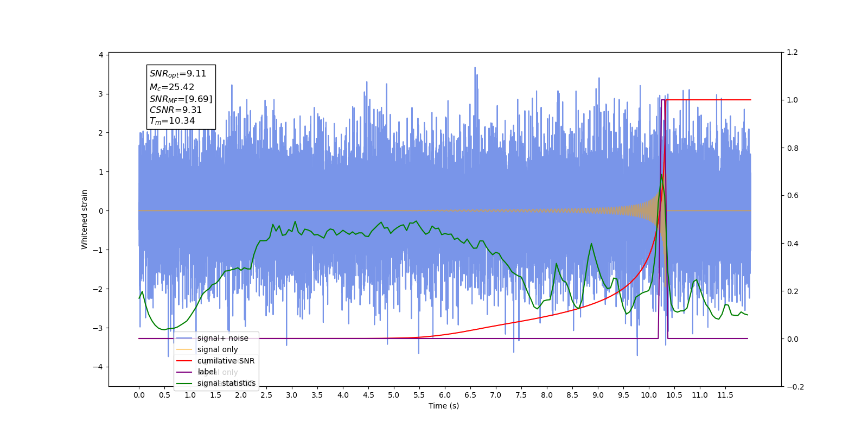This screenshot has height=434, width=868.
Task: Click the CSNR=9.31 annotation text
Action: tap(176, 110)
